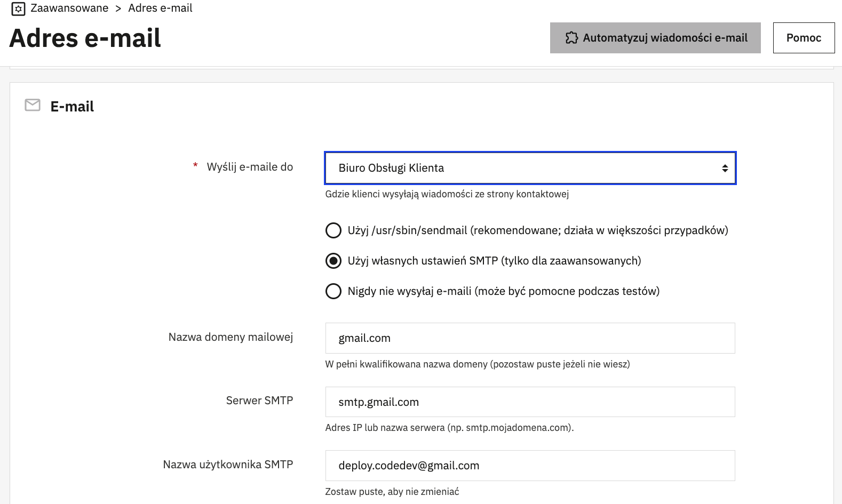The image size is (842, 504).
Task: Click hint 'Zostaw puste, aby nie zmieniać'
Action: point(392,492)
